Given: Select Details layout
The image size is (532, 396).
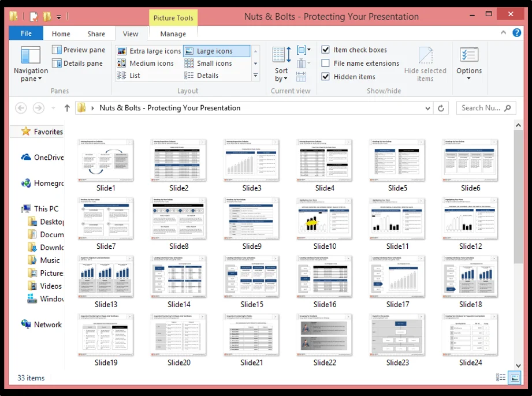Looking at the screenshot, I should coord(202,76).
